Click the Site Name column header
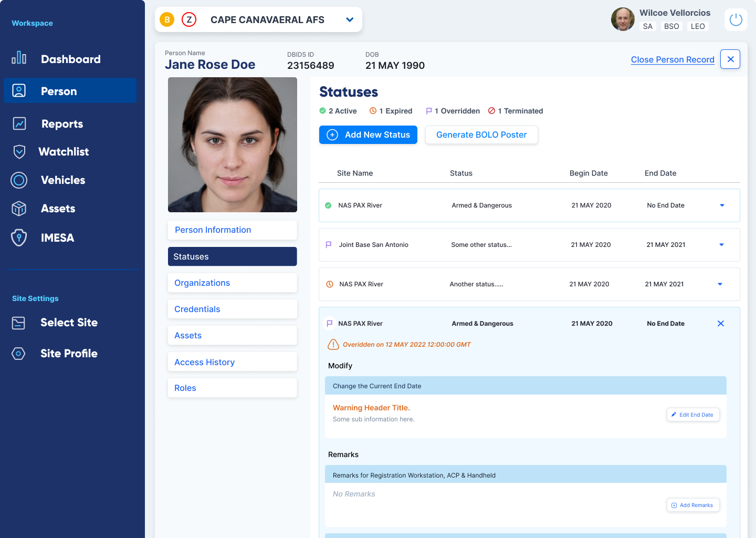756x538 pixels. [355, 173]
